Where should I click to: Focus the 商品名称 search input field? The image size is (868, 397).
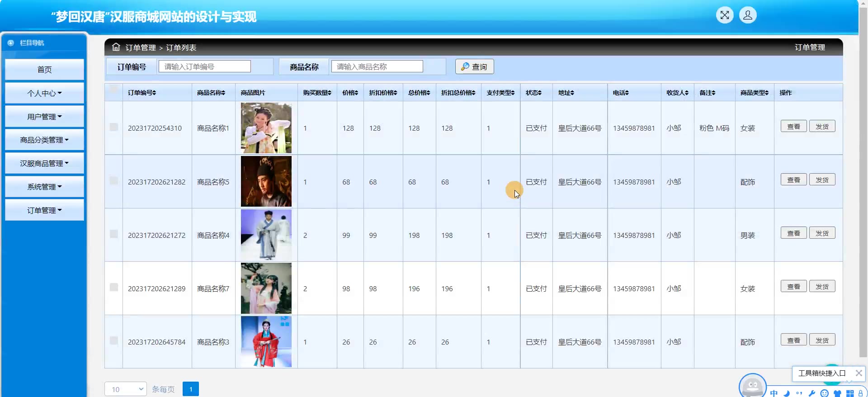pyautogui.click(x=377, y=66)
